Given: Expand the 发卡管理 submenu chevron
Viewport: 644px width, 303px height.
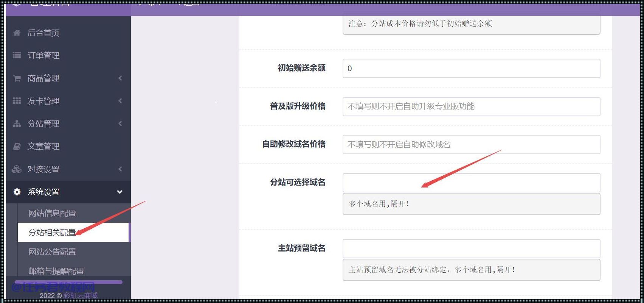Looking at the screenshot, I should (x=120, y=101).
